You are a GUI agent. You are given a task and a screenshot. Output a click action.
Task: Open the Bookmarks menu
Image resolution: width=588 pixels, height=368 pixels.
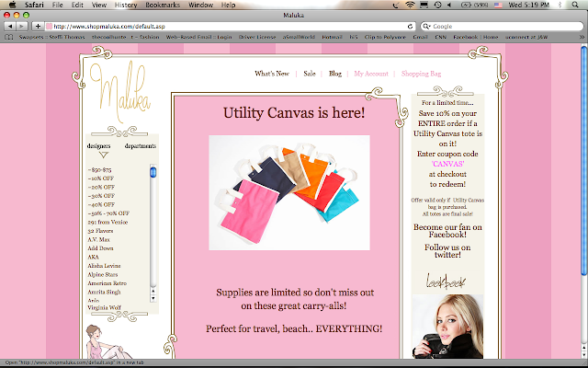click(163, 5)
